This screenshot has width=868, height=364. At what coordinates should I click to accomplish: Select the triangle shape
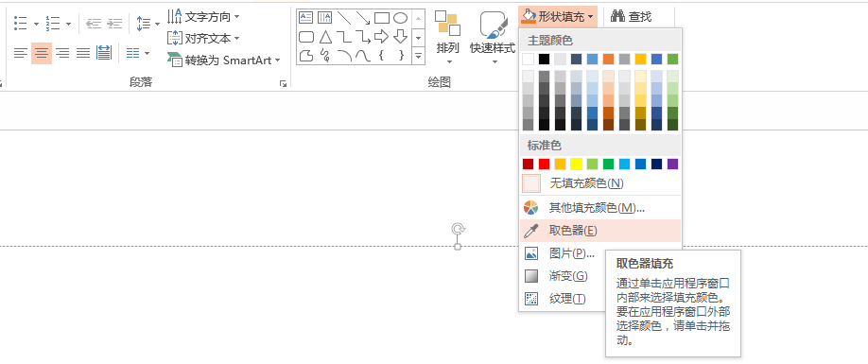point(325,37)
